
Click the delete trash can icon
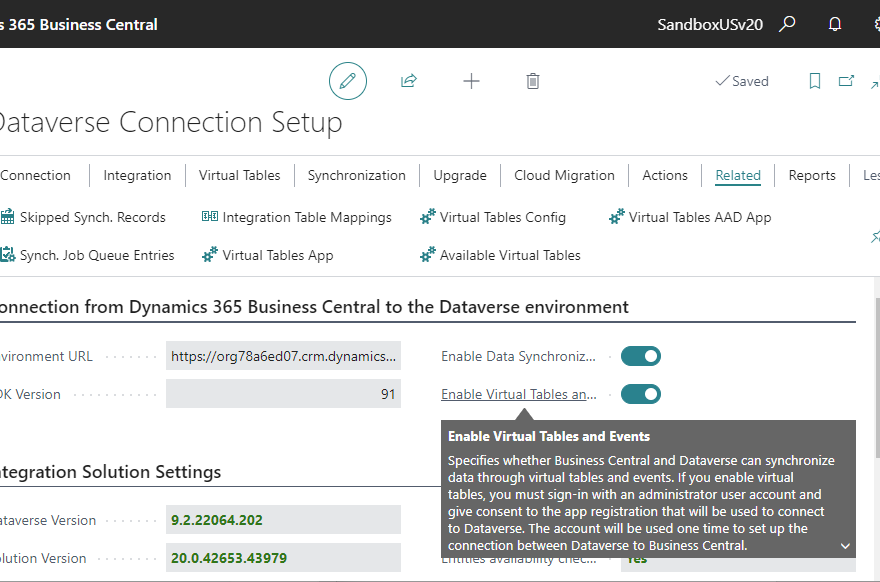(533, 81)
